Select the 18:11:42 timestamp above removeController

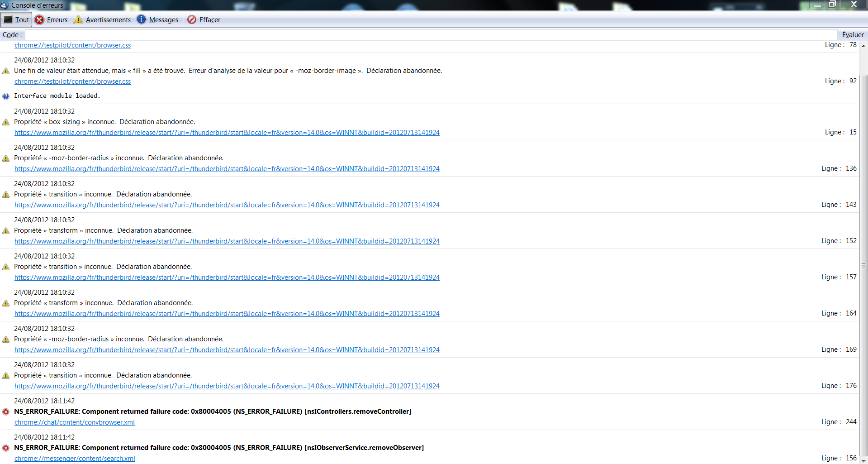coord(44,401)
